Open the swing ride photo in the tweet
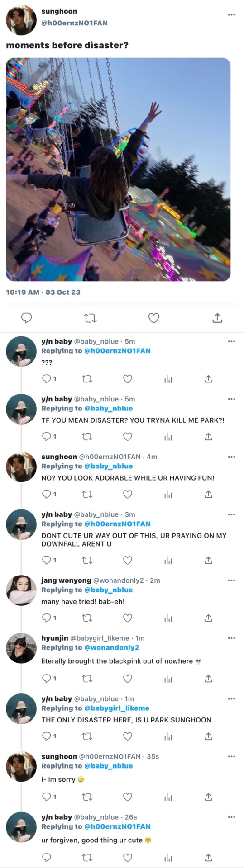The height and width of the screenshot is (868, 244). 118,169
